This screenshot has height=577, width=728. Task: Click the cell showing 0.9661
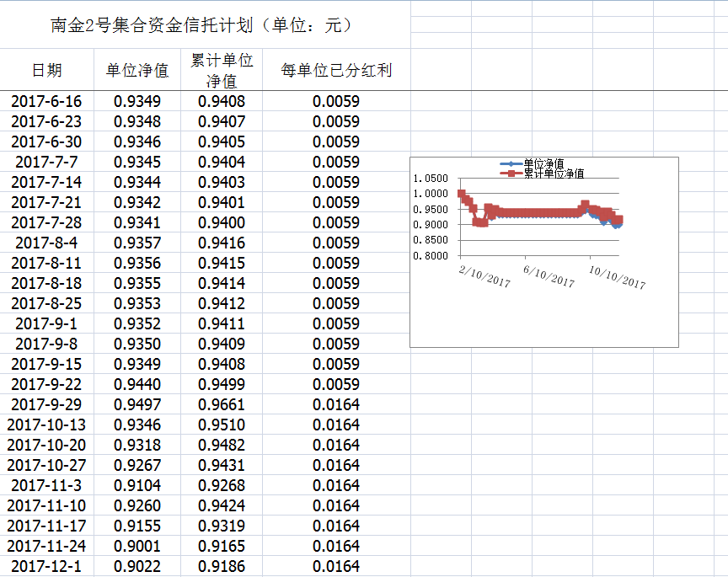point(222,404)
